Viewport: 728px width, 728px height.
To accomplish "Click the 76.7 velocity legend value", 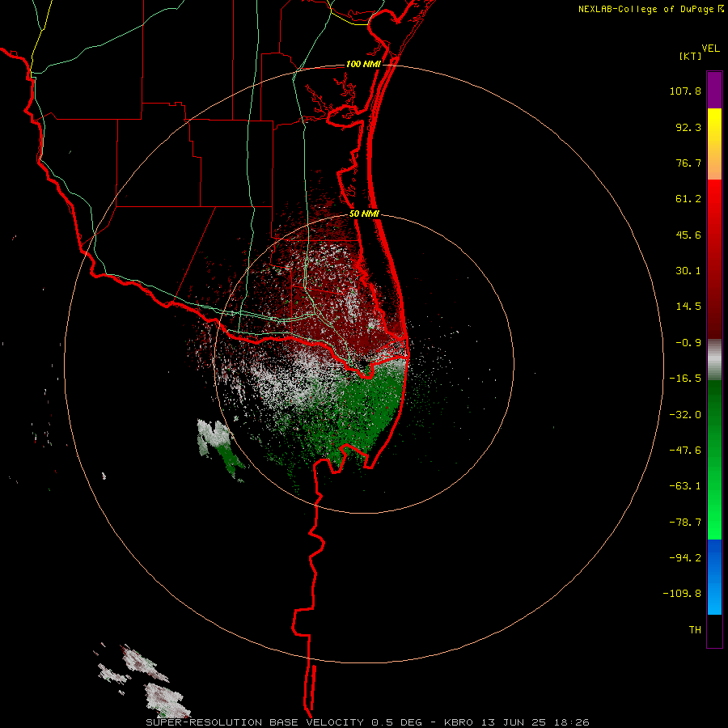I will (688, 163).
